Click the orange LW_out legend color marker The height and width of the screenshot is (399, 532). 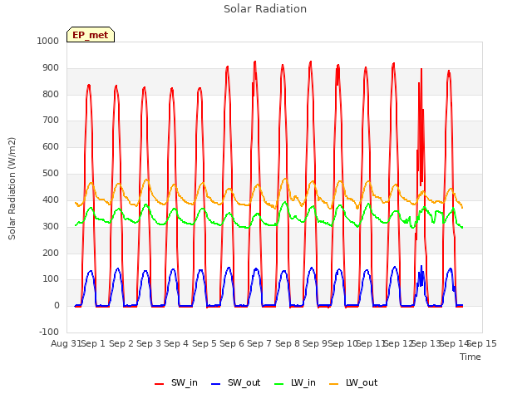point(333,384)
